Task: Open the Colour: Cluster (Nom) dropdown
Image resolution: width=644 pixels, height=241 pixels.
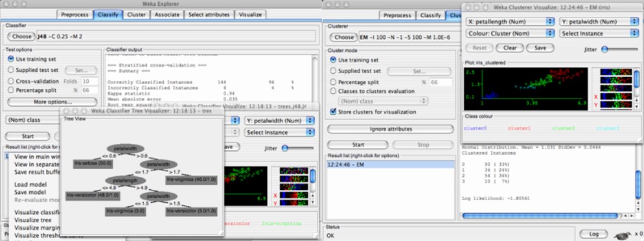Action: click(x=511, y=33)
